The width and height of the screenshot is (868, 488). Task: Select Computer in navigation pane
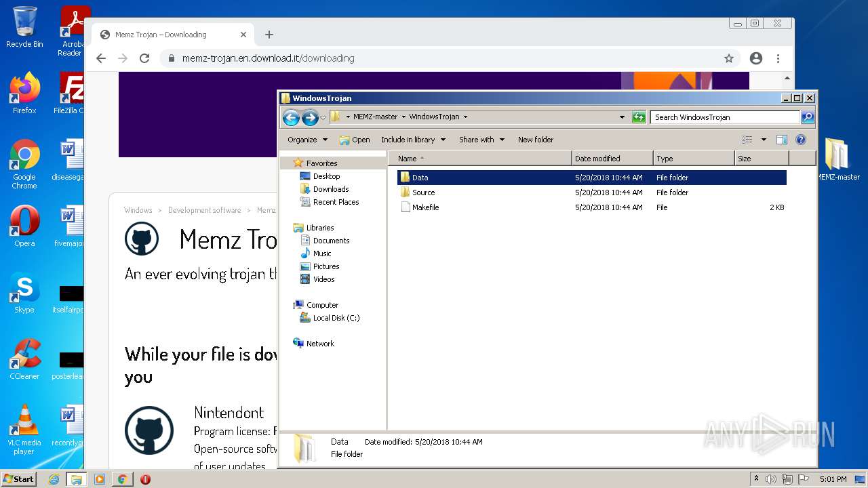(x=315, y=305)
